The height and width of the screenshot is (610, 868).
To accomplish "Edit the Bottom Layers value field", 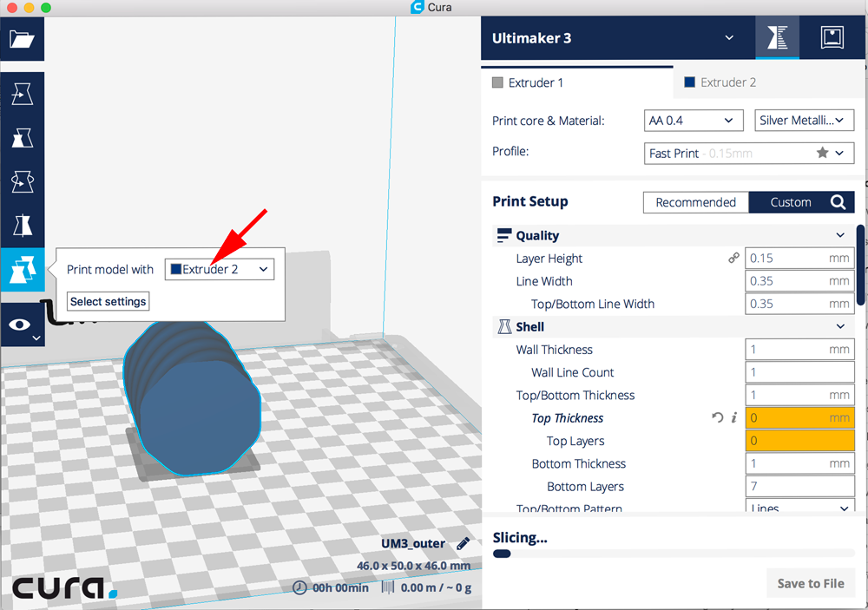I will coord(799,487).
